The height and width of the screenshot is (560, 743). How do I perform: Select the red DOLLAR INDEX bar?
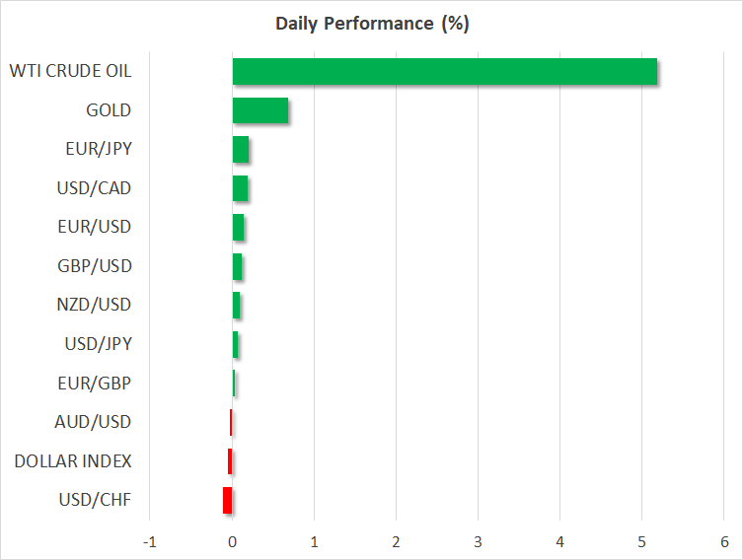point(230,461)
